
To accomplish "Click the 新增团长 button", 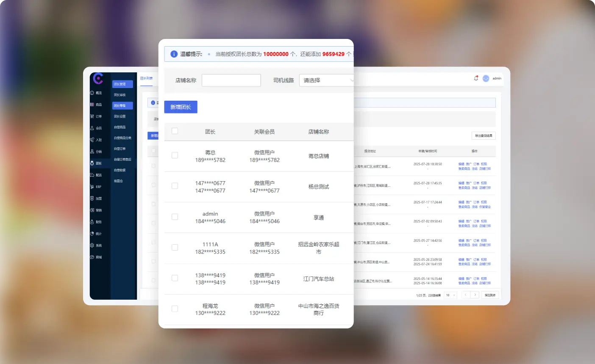I will click(181, 107).
